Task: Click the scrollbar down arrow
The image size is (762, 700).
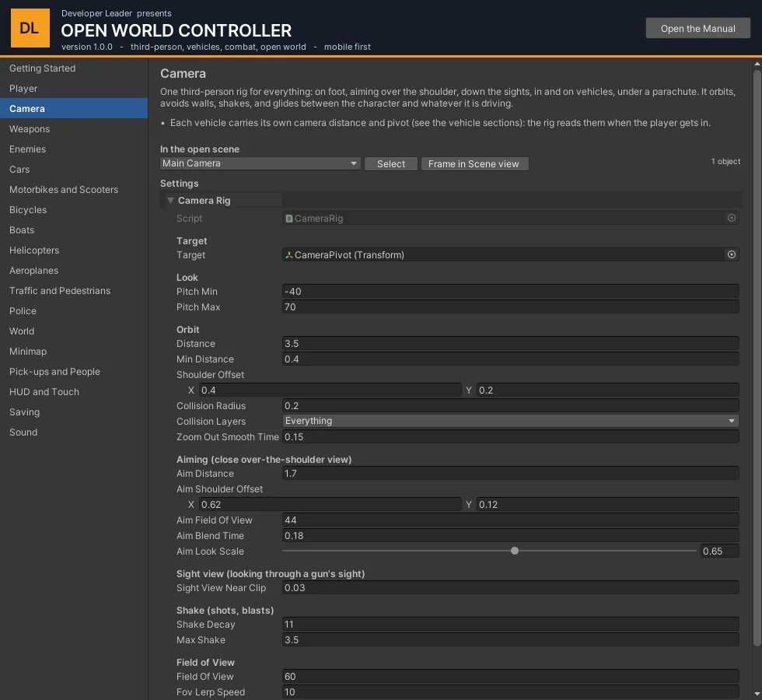Action: [757, 694]
